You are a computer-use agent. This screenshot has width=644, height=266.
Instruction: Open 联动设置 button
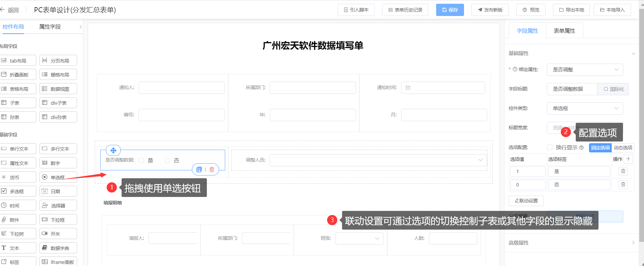click(x=526, y=201)
